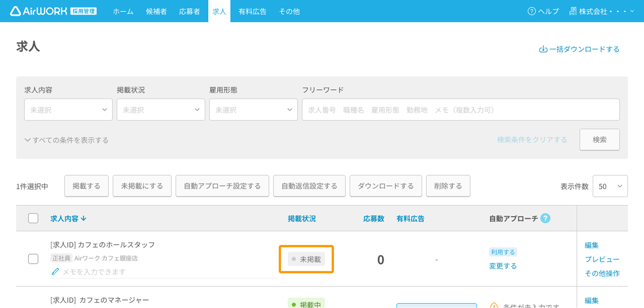The height and width of the screenshot is (308, 644).
Task: Click the ダウンロードする button
Action: pyautogui.click(x=386, y=186)
